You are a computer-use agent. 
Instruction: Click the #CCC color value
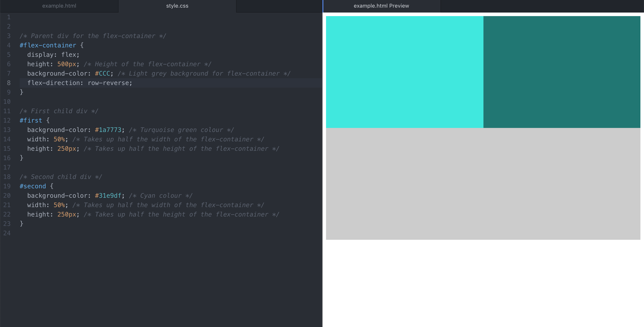[x=102, y=74]
